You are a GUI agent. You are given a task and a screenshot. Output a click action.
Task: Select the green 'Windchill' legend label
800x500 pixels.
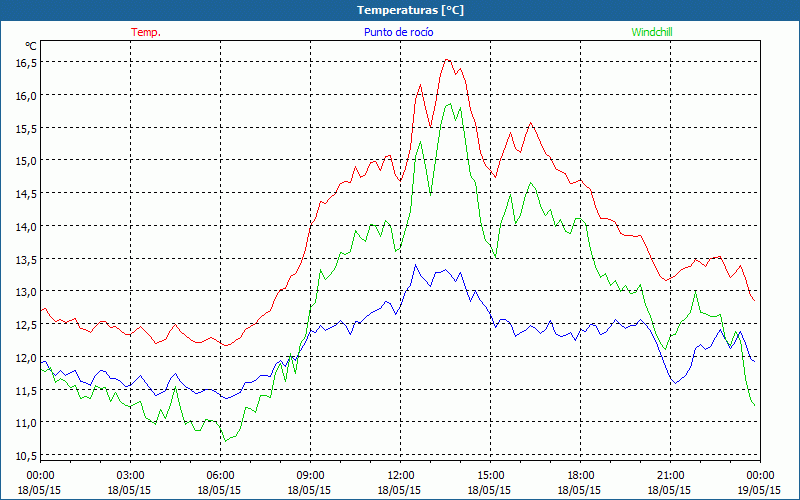(x=652, y=32)
